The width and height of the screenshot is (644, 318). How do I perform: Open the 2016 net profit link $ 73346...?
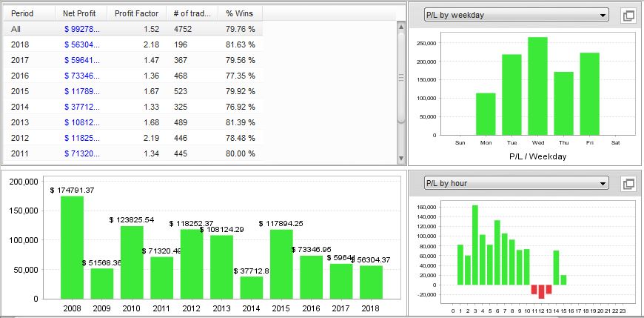point(82,76)
